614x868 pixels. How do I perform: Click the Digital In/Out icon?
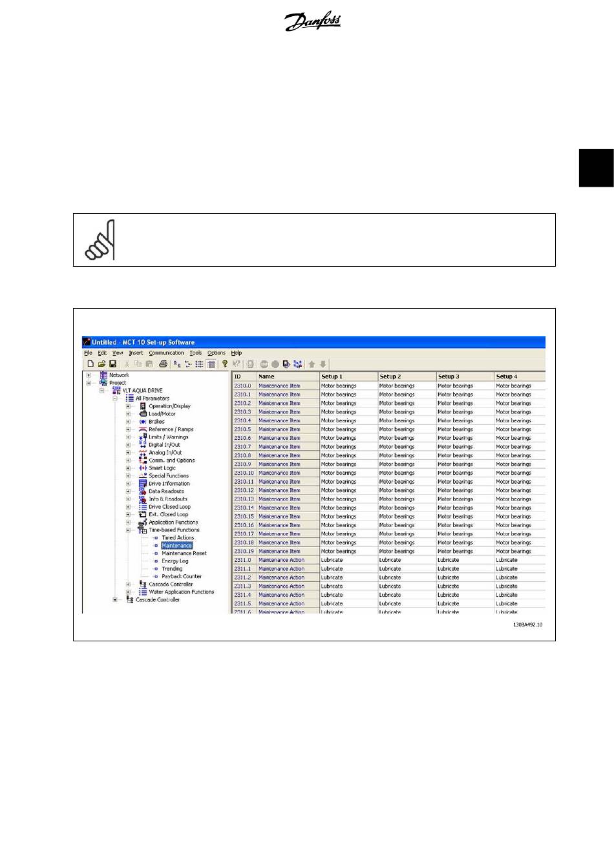pyautogui.click(x=143, y=445)
